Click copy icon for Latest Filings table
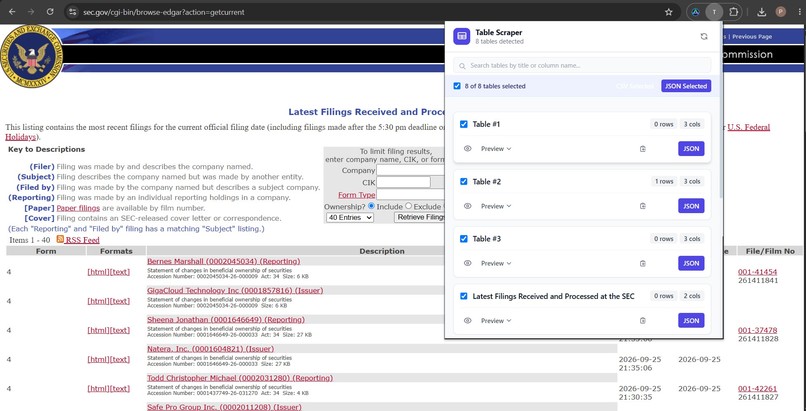Screen dimensions: 806x411 (x=643, y=321)
